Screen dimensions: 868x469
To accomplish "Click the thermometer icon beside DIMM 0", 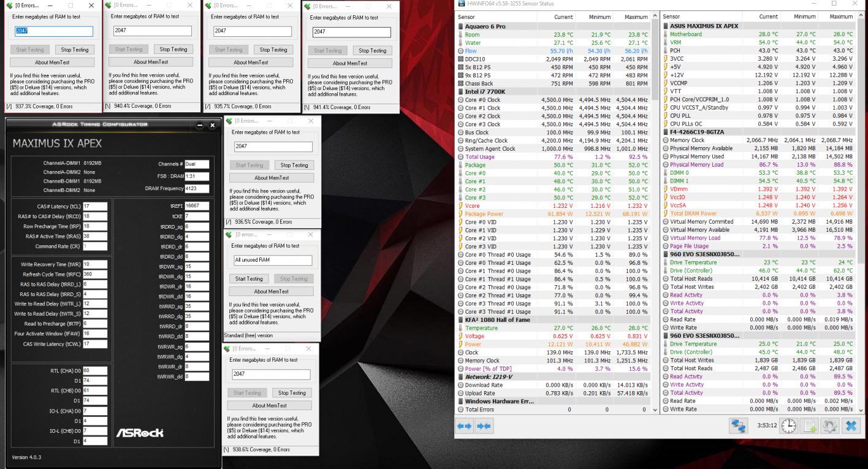I will 666,173.
